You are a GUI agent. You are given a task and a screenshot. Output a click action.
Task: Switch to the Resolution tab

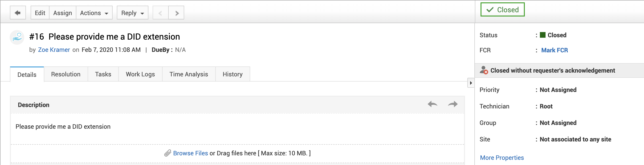coord(66,74)
